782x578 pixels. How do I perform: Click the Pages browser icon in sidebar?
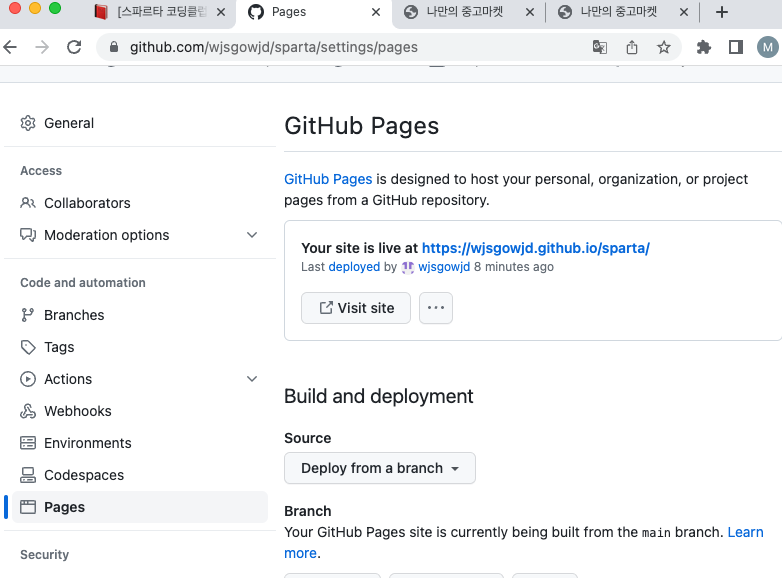tap(28, 507)
